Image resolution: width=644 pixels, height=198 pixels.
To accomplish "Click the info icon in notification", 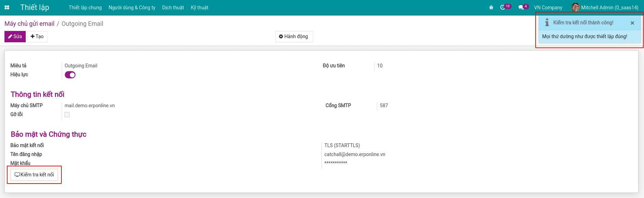I will pyautogui.click(x=547, y=23).
